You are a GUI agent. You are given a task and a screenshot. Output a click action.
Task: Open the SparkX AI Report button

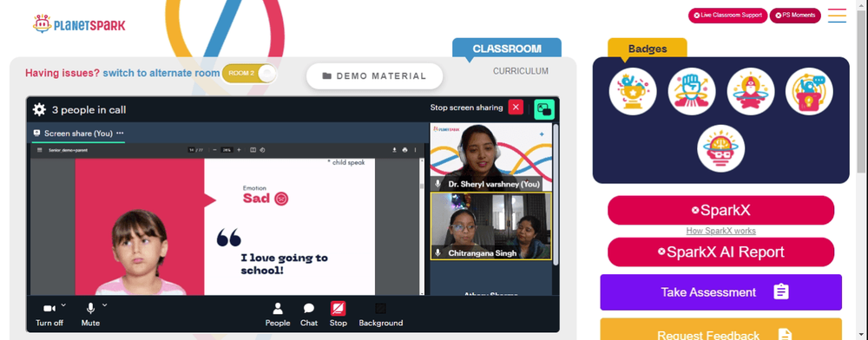[720, 252]
